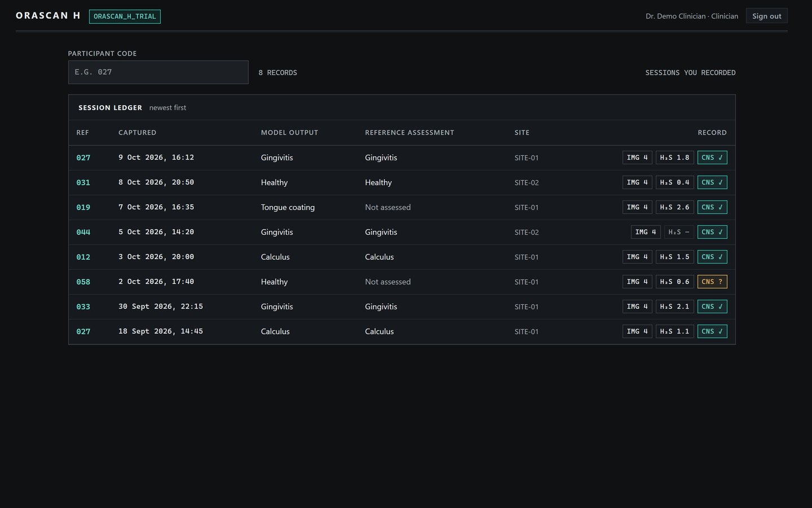Click the CNS ✓ badge on row 019
Viewport: 812px width, 508px height.
(x=712, y=207)
